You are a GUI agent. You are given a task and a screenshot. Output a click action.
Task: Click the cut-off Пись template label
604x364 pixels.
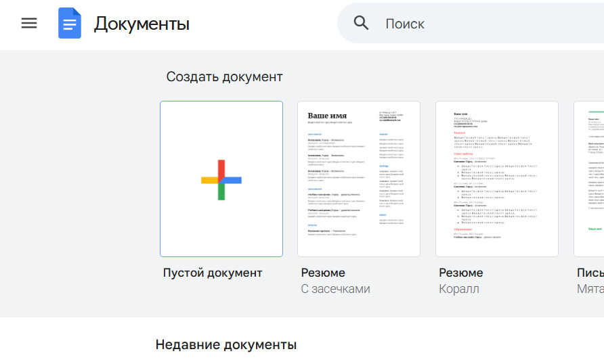(x=589, y=273)
